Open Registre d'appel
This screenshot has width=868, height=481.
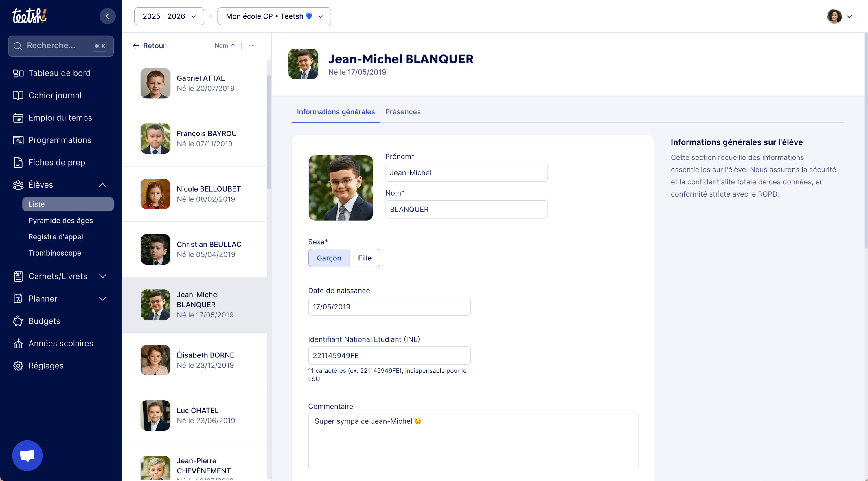coord(56,237)
